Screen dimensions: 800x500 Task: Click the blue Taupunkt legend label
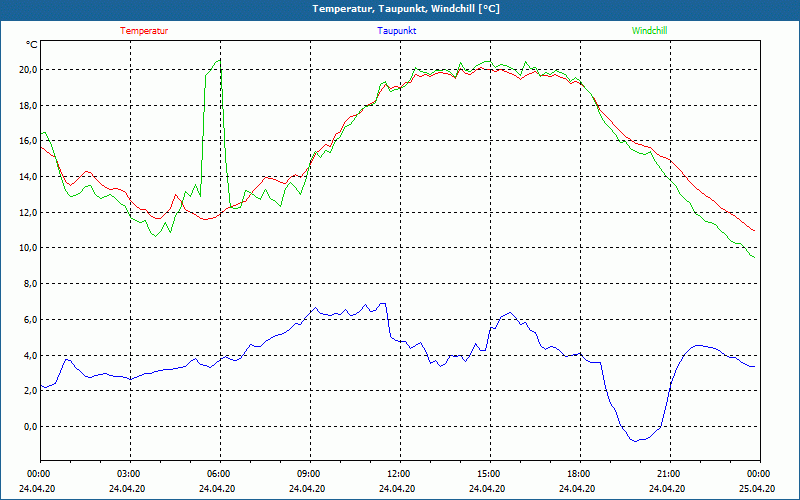click(397, 31)
